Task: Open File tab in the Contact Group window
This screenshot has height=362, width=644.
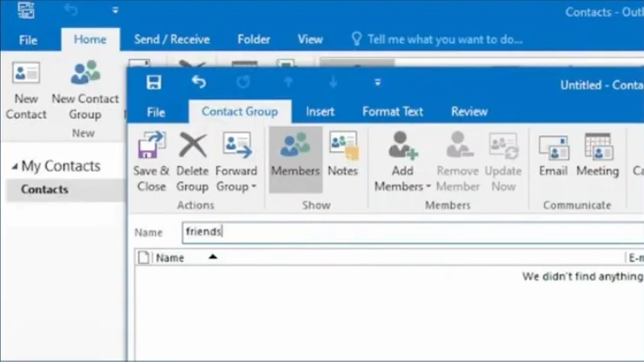Action: tap(156, 112)
